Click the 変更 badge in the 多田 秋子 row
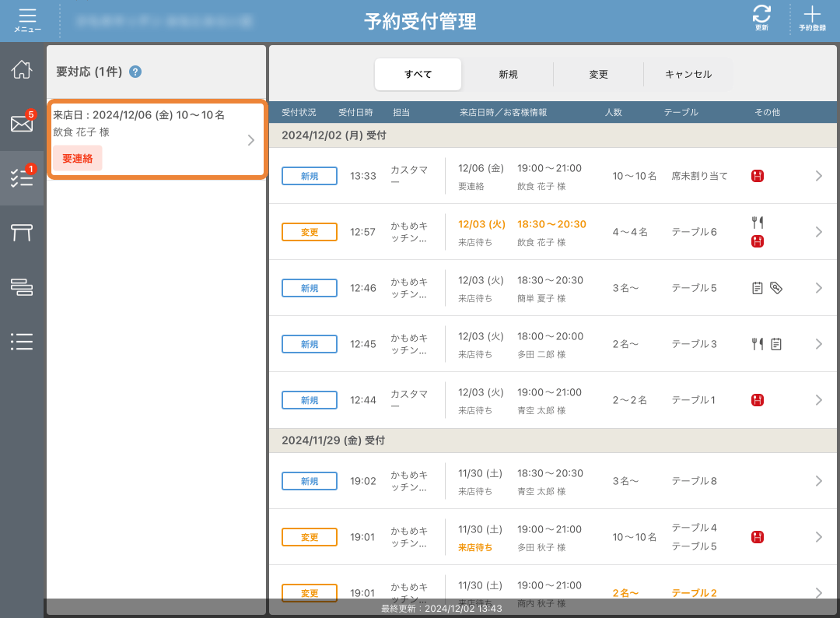Viewport: 840px width, 618px height. point(310,537)
